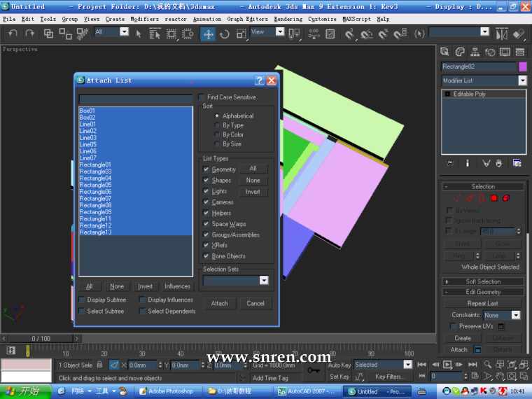Image resolution: width=532 pixels, height=399 pixels.
Task: Click Pin Stack icon under modifier stack
Action: 450,163
